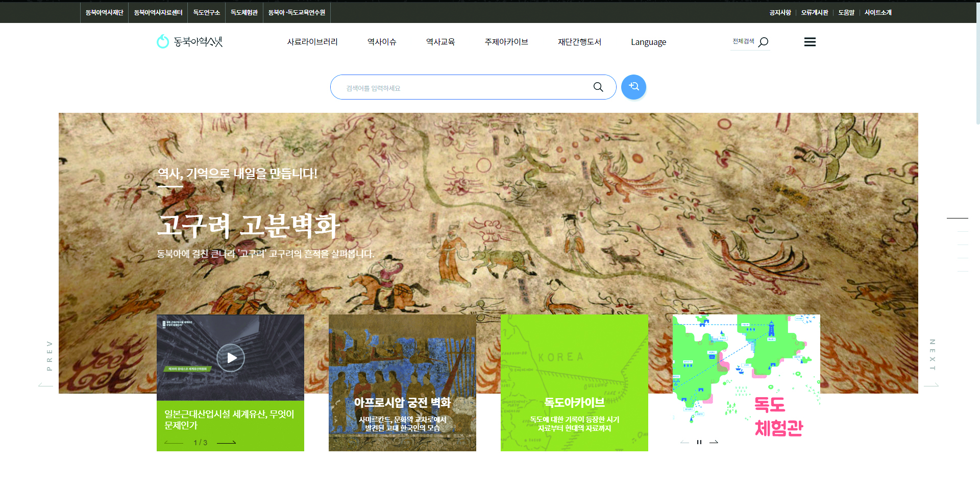Open 사료라이브러리 menu
This screenshot has width=980, height=486.
(312, 42)
